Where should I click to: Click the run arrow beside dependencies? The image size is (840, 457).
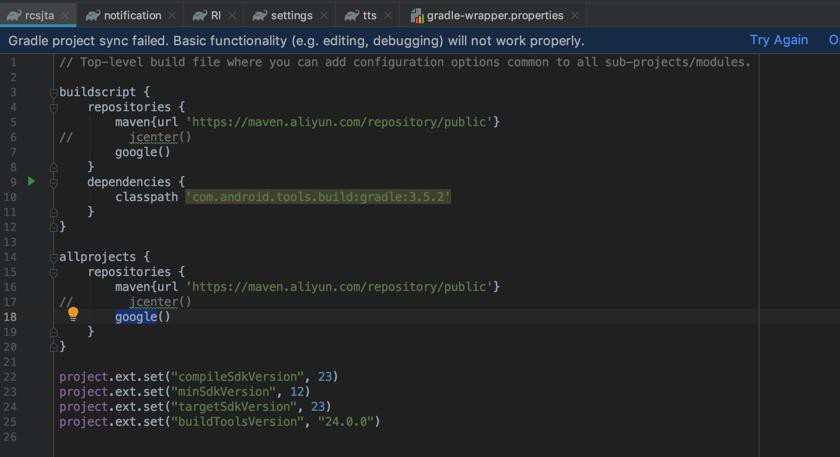point(32,181)
